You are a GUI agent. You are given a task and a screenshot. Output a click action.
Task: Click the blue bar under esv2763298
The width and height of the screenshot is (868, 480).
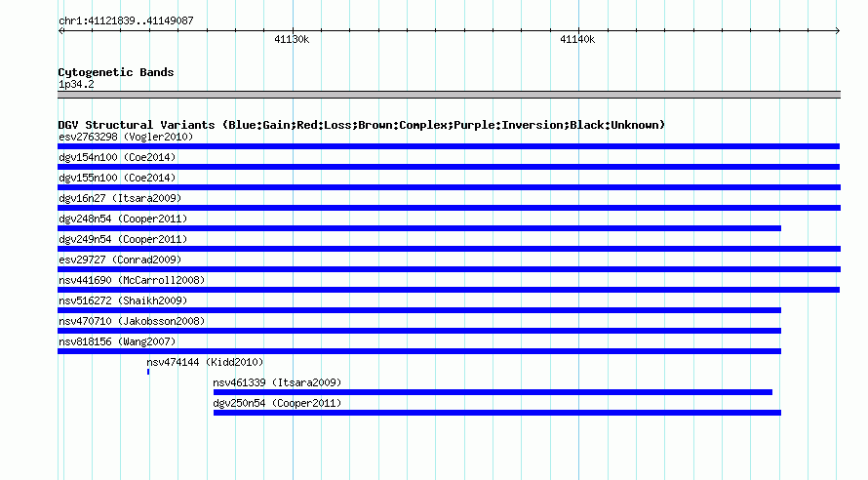pyautogui.click(x=449, y=146)
